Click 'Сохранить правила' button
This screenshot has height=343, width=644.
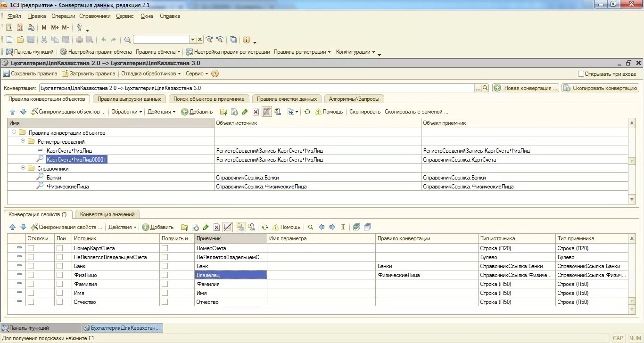tap(30, 73)
